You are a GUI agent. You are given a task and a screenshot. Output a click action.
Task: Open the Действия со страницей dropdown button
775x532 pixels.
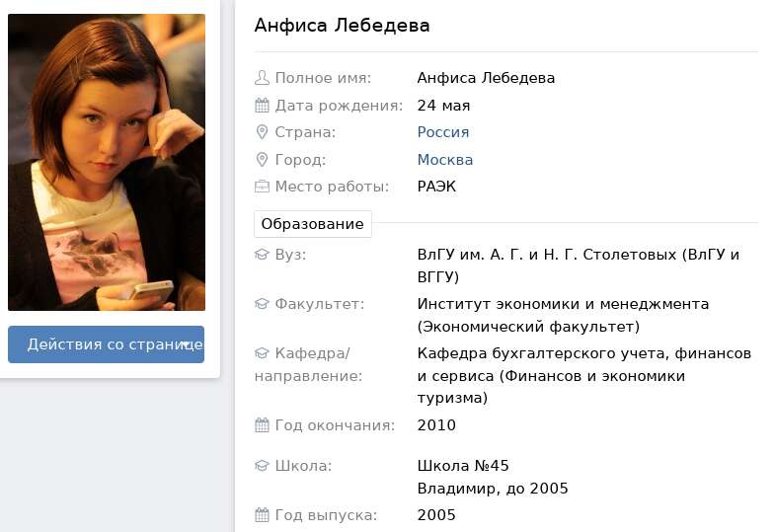[x=107, y=344]
